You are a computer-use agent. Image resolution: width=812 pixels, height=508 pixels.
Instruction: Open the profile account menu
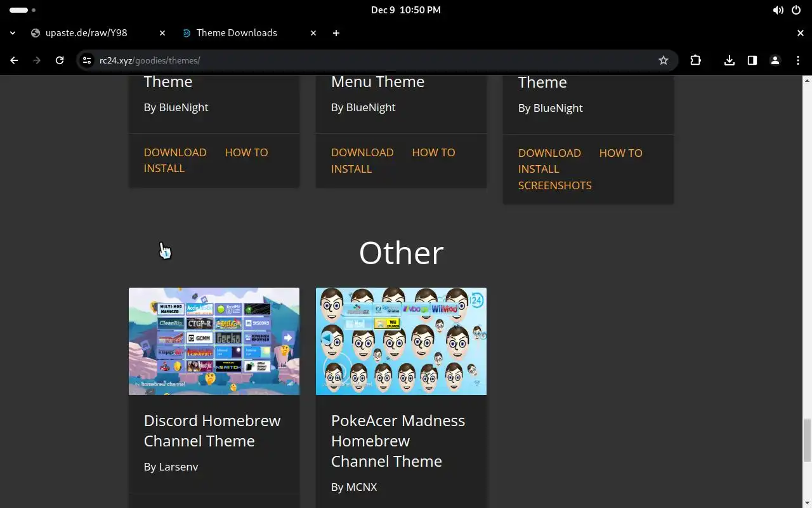(775, 60)
